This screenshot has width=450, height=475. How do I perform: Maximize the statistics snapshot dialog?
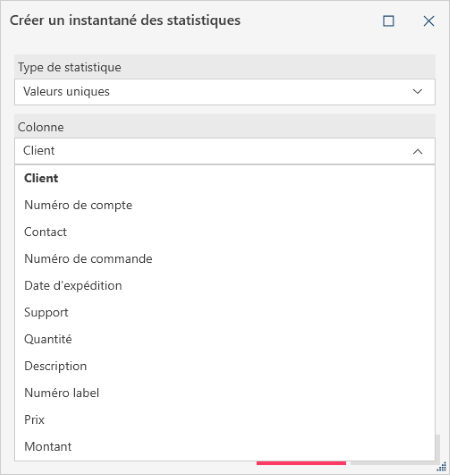pos(388,21)
